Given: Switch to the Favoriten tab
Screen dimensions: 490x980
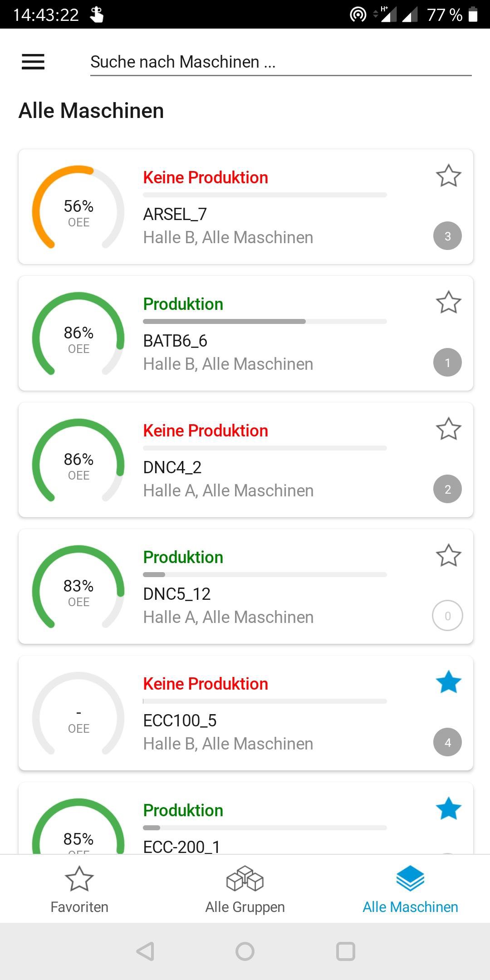Looking at the screenshot, I should 79,889.
